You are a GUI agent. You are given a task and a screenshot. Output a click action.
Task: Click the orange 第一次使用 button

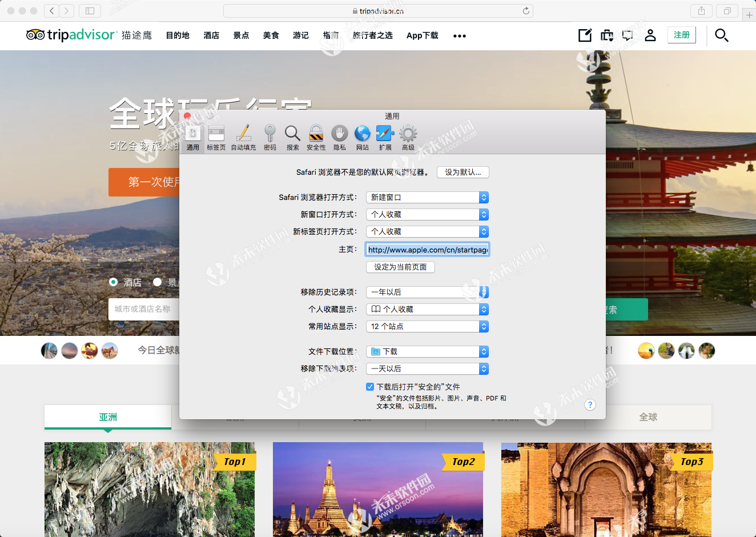144,182
